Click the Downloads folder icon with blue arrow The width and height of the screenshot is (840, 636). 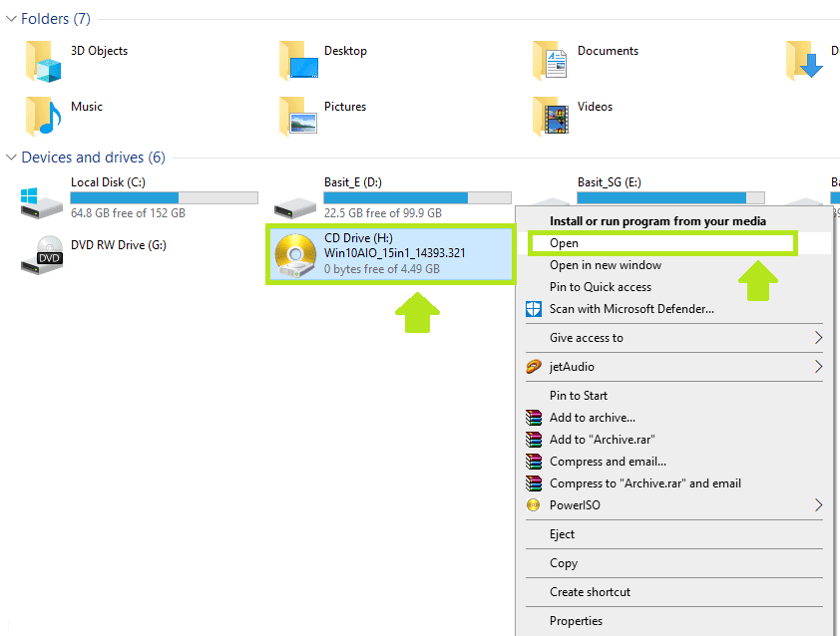tap(805, 61)
